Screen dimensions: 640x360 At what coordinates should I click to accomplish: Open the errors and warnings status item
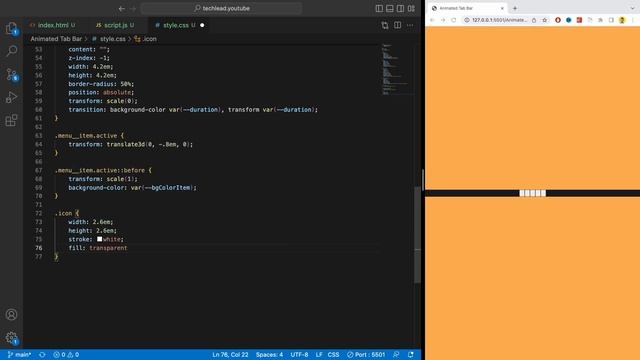click(x=66, y=355)
